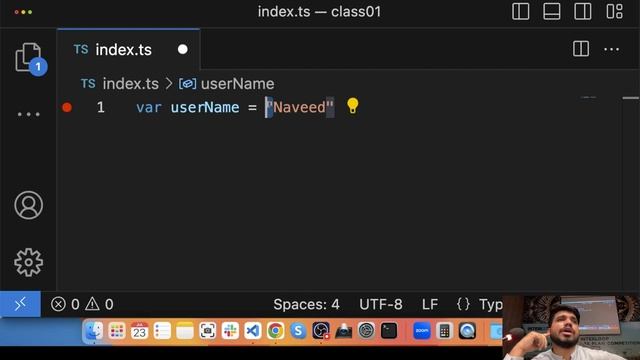The height and width of the screenshot is (360, 640).
Task: Open Skype from the Dock
Action: pyautogui.click(x=298, y=331)
